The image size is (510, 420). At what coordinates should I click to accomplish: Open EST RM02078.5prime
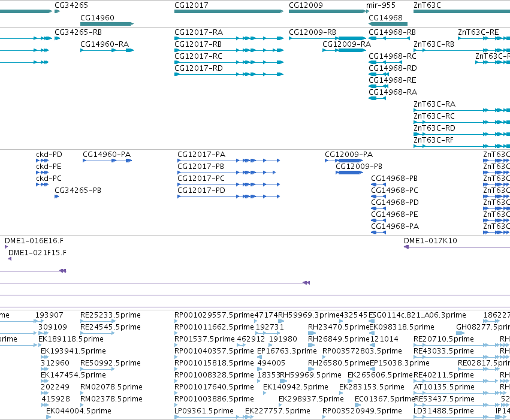(111, 387)
